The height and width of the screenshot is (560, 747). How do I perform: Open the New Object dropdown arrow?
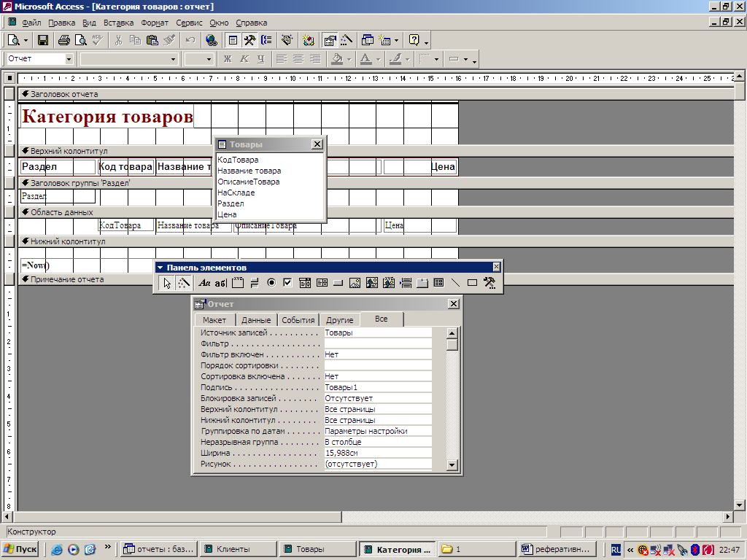tap(396, 41)
